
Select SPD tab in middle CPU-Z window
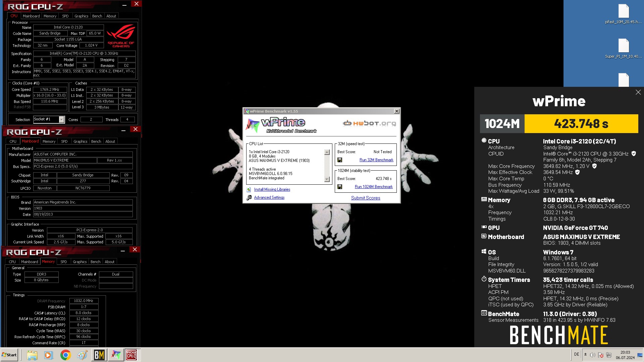click(x=64, y=141)
